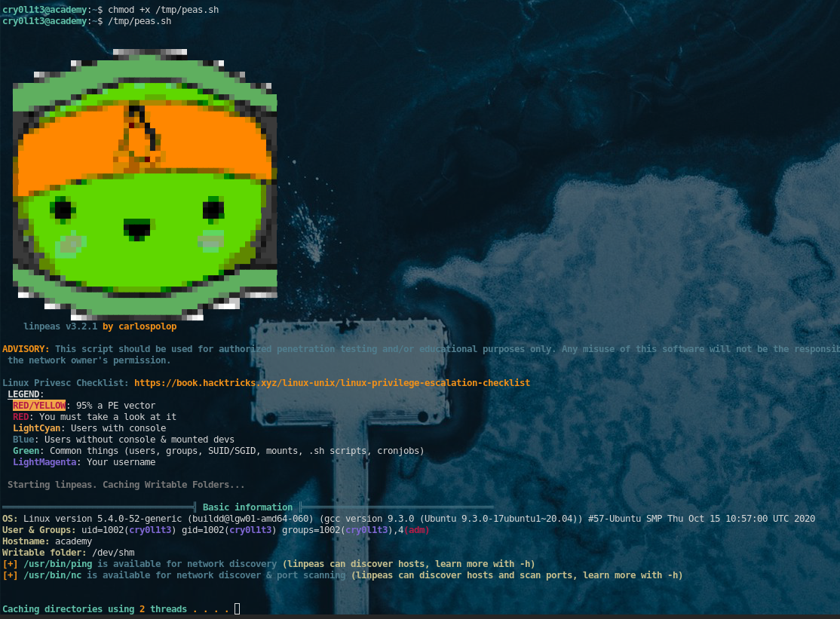This screenshot has height=619, width=840.
Task: Click "You must take a look at it"
Action: pyautogui.click(x=108, y=417)
